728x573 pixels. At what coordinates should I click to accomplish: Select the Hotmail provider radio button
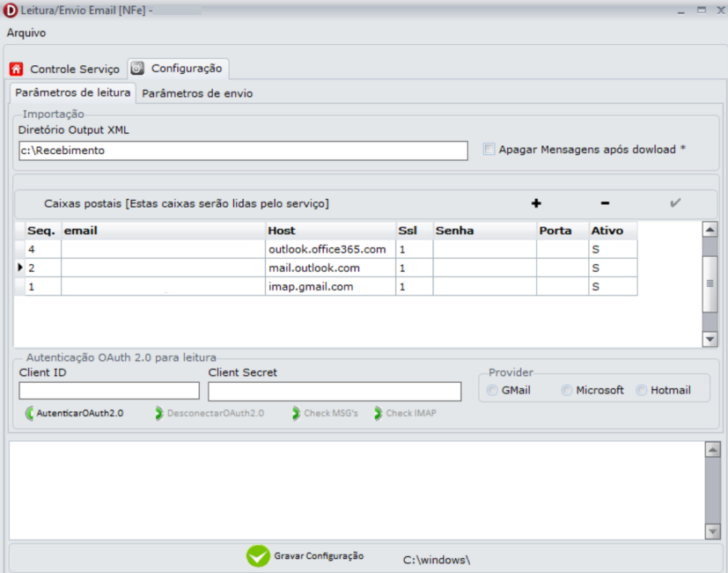642,391
